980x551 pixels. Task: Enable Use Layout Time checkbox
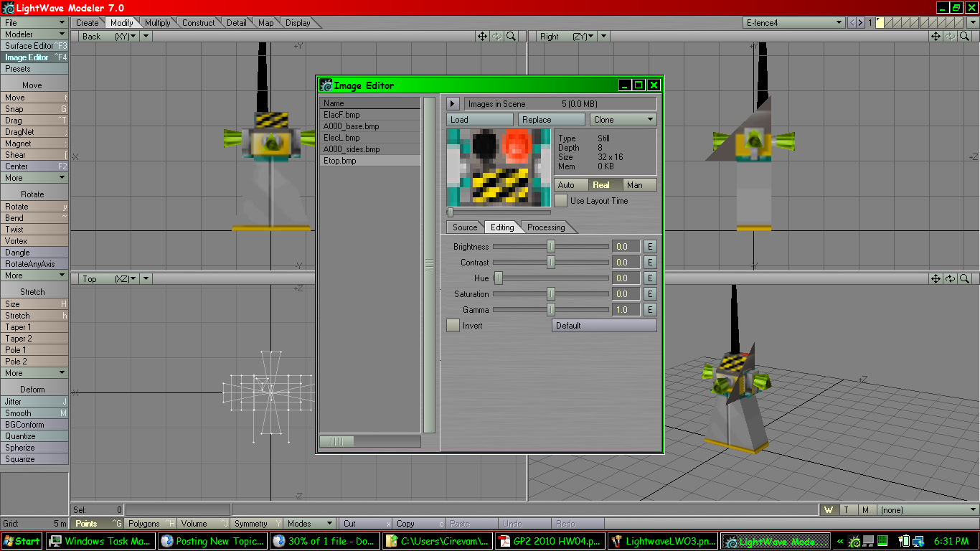560,201
